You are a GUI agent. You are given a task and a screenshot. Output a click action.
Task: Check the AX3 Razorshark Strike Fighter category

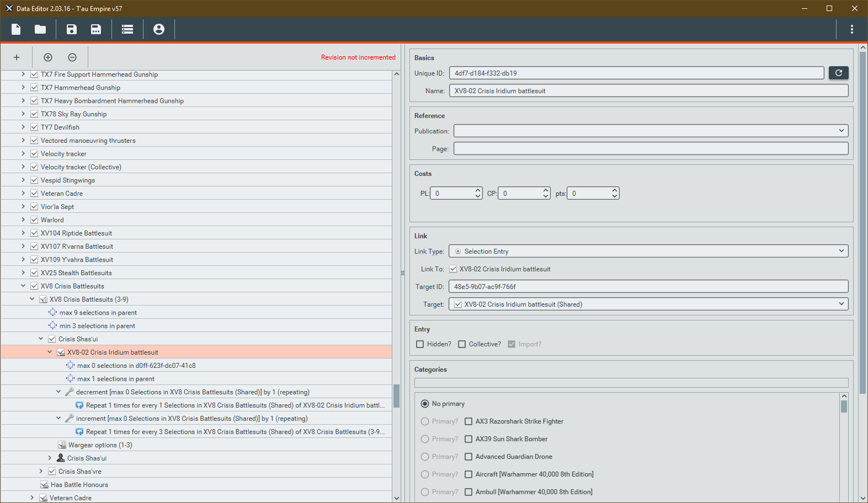click(468, 421)
